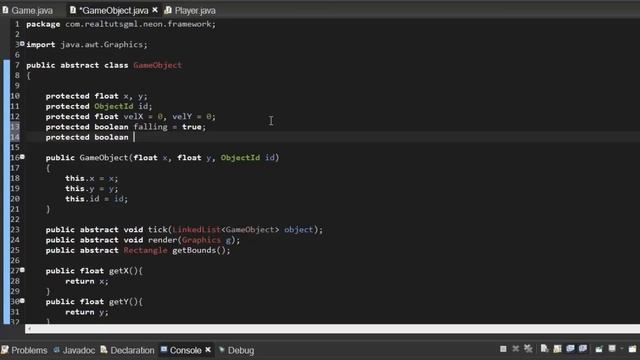Switch to the Game.java editor tab

point(28,11)
